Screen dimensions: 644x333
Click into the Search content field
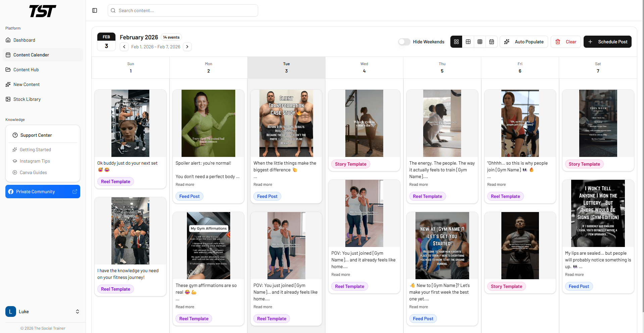pyautogui.click(x=183, y=10)
